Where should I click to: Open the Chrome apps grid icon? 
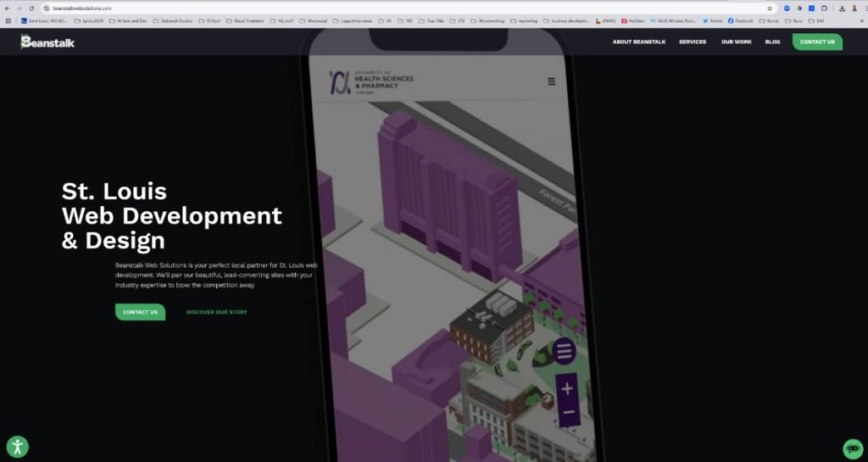tap(8, 20)
